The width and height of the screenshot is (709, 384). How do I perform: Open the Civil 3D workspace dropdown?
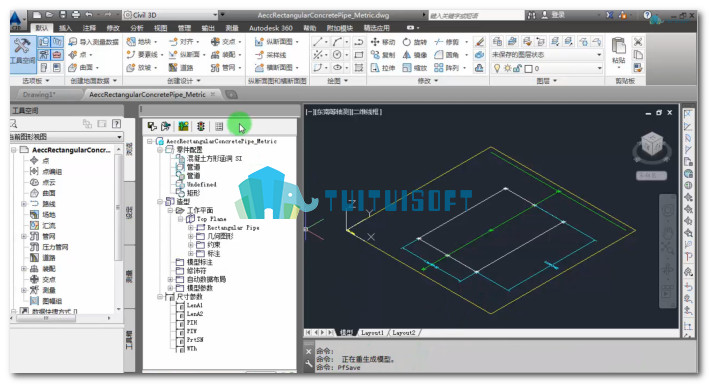[215, 15]
